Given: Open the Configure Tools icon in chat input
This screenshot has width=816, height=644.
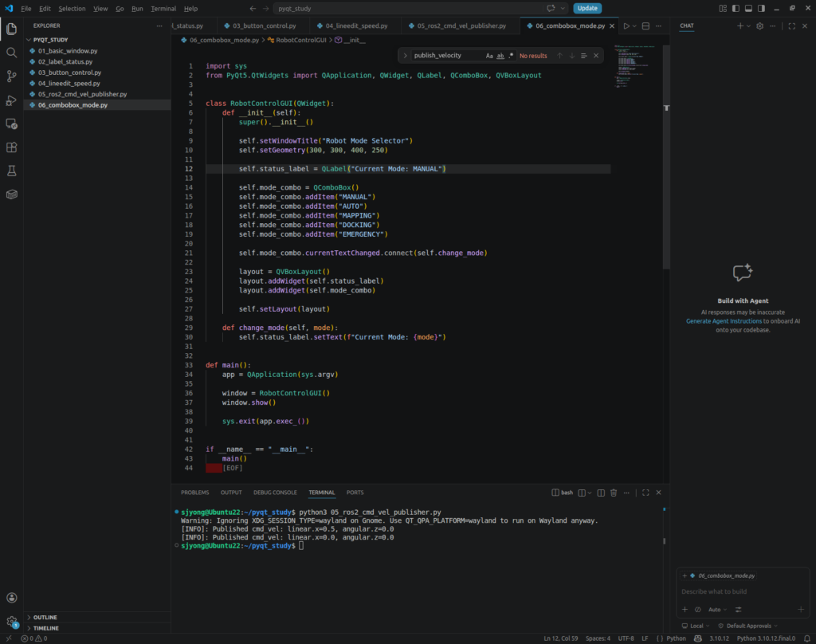Looking at the screenshot, I should pos(739,610).
